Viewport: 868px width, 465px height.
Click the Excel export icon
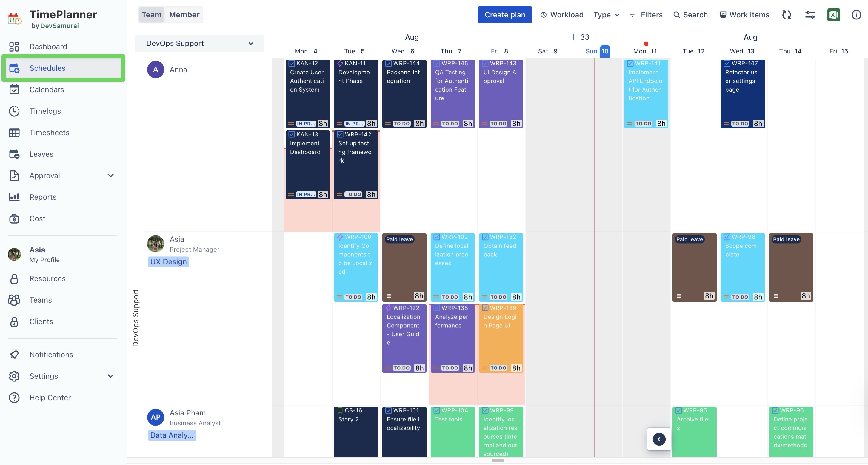833,15
